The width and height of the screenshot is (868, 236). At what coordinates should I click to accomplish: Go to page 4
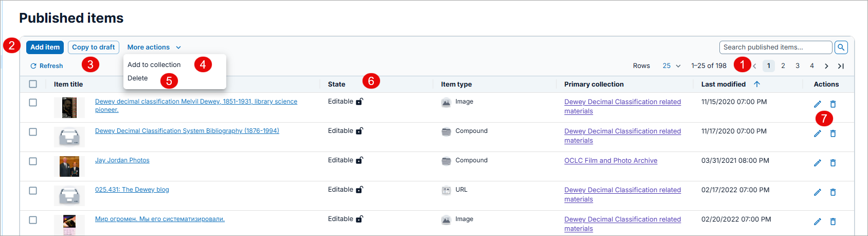(812, 66)
